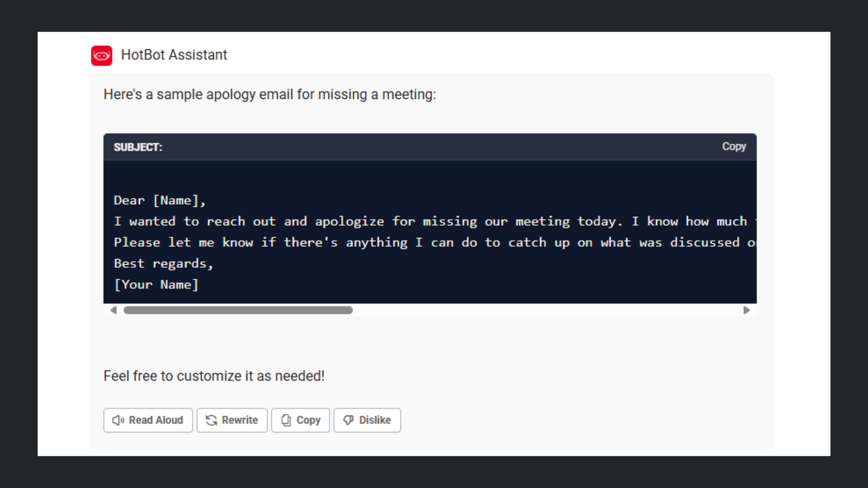Image resolution: width=868 pixels, height=488 pixels.
Task: Click the speaker icon on Read Aloud
Action: pos(118,420)
